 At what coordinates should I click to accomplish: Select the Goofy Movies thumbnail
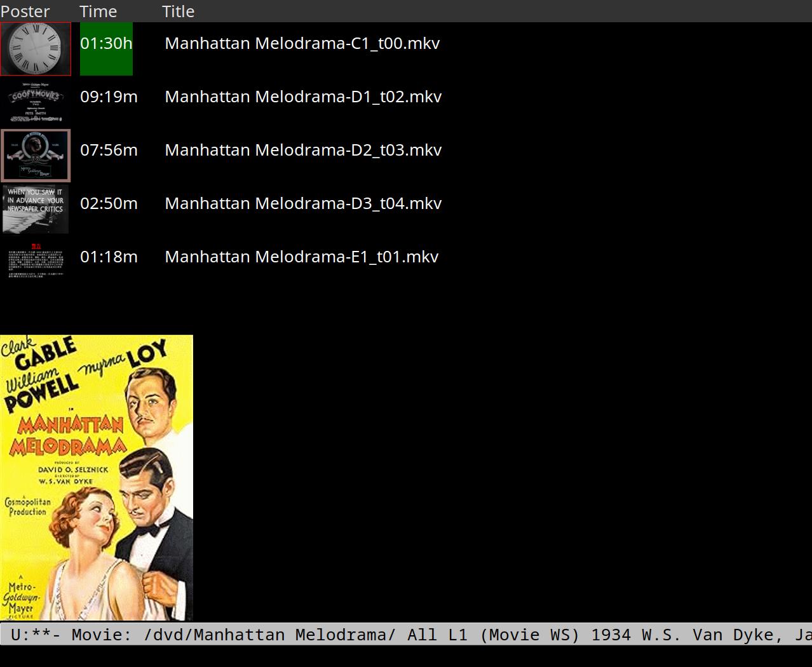point(36,102)
